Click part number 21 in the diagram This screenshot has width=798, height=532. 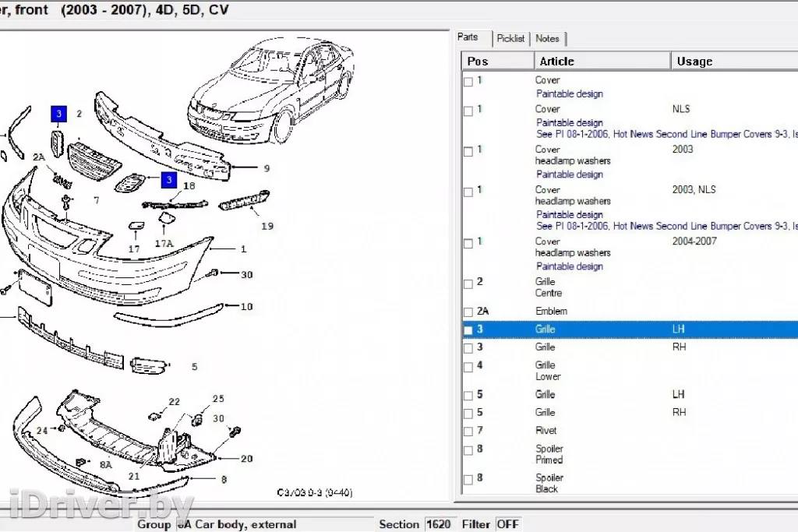click(134, 477)
